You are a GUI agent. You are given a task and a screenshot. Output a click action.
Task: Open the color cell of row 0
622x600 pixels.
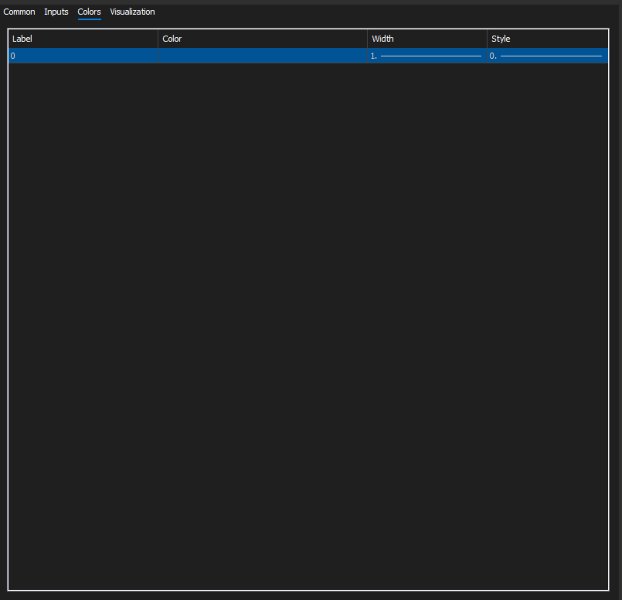point(262,56)
